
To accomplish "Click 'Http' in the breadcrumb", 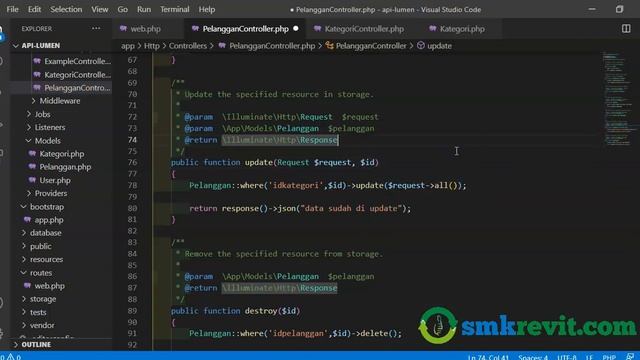I will click(x=151, y=46).
